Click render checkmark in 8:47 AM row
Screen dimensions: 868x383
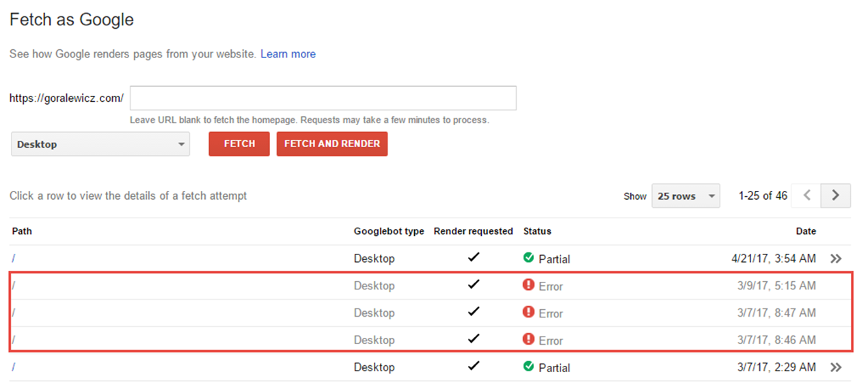pyautogui.click(x=474, y=312)
